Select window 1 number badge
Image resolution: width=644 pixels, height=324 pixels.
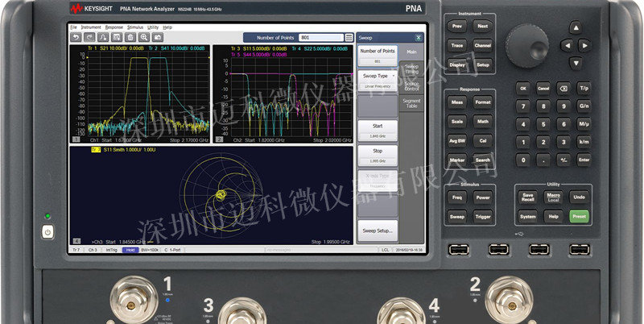76,139
